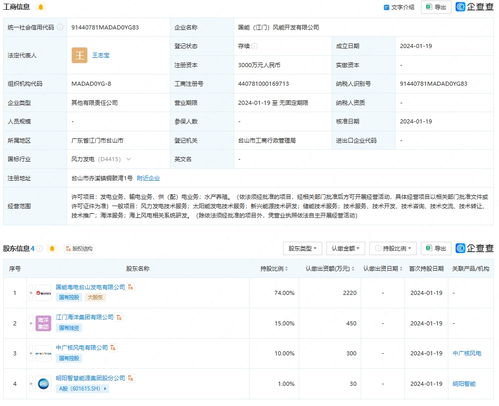Open the 持股比例 dropdown filter

click(x=393, y=248)
